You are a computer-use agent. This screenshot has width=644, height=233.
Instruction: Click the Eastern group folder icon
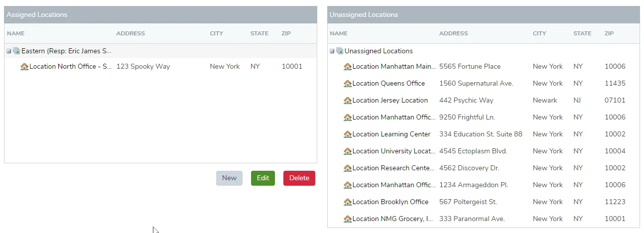click(x=16, y=51)
